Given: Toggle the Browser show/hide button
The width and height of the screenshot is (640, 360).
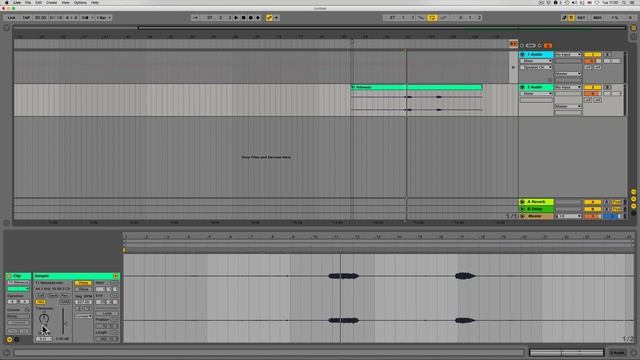Looking at the screenshot, I should (7, 28).
